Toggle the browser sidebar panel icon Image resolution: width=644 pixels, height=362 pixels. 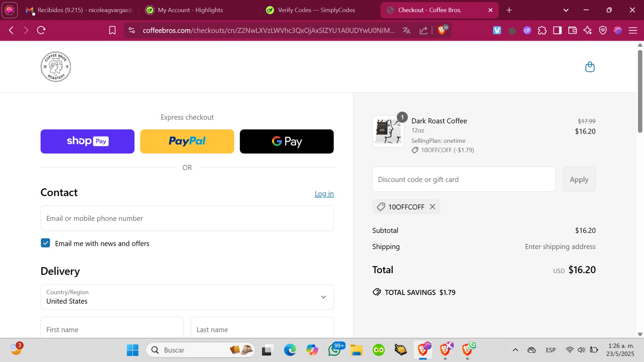click(x=557, y=30)
